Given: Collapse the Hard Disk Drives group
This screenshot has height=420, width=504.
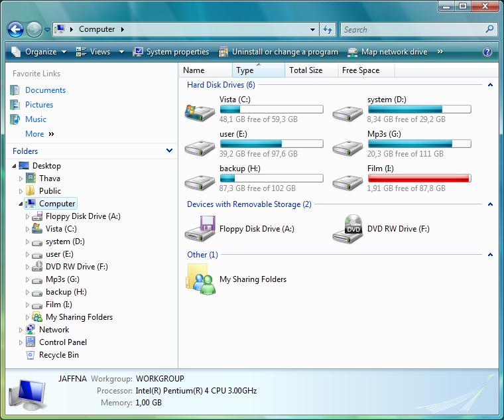Looking at the screenshot, I should coord(490,85).
